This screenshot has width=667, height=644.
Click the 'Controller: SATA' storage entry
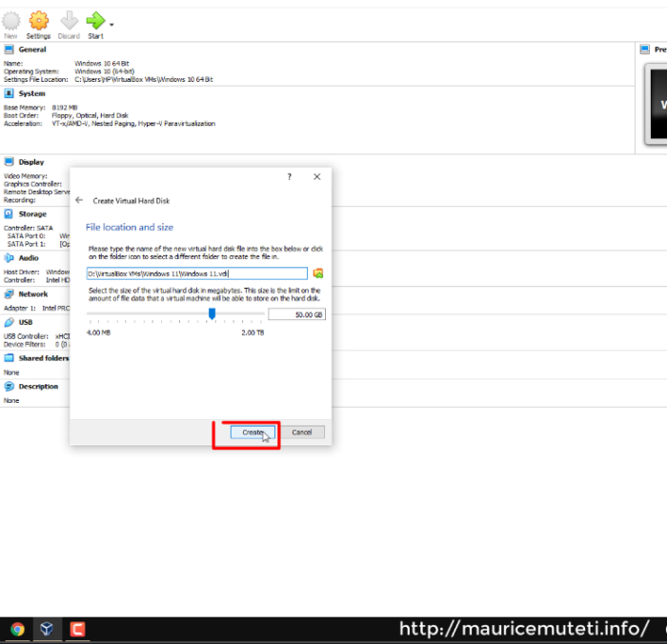(28, 228)
